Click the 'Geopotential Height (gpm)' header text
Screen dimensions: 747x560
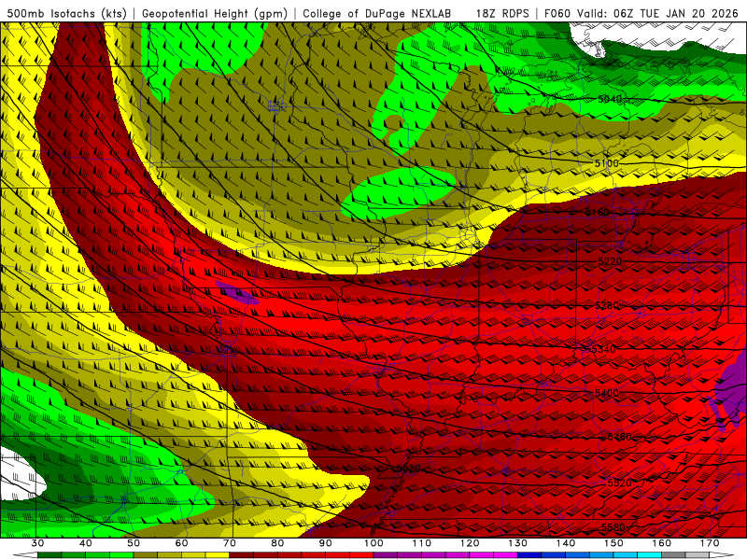(215, 13)
